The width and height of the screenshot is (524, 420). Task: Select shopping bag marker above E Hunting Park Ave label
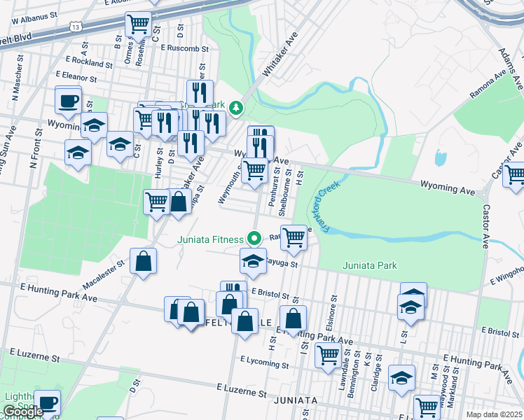293,319
